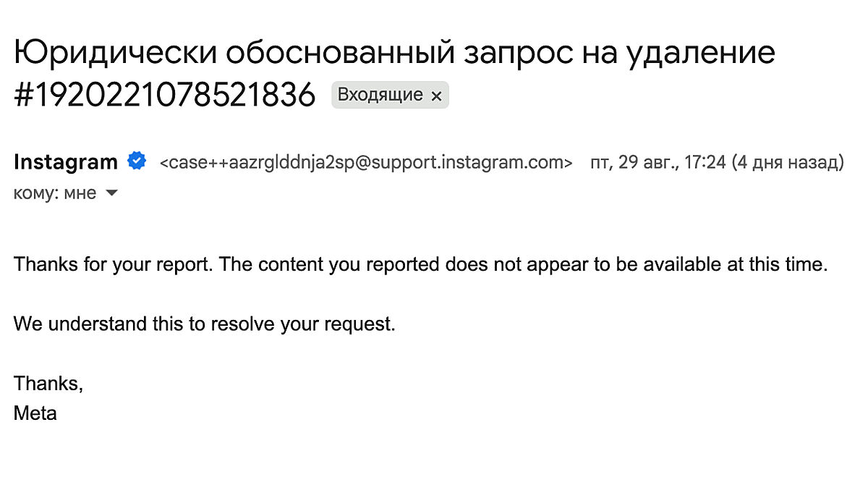Click the case number #1920221078521836 in subject
The width and height of the screenshot is (868, 485).
point(165,95)
